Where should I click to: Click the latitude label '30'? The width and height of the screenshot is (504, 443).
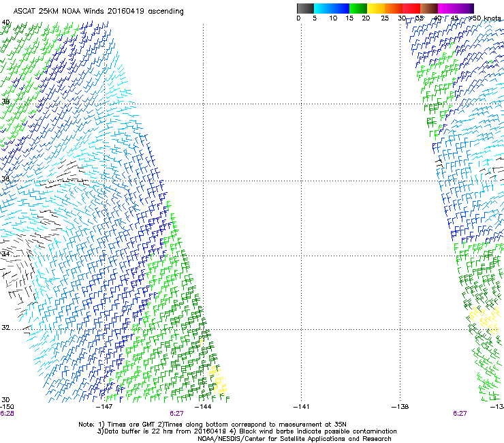(5, 400)
